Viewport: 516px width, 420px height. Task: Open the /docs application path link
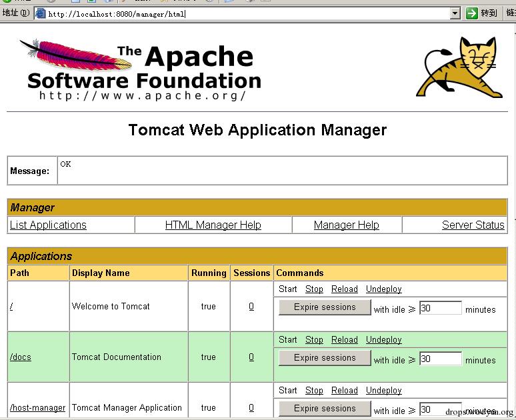[21, 357]
